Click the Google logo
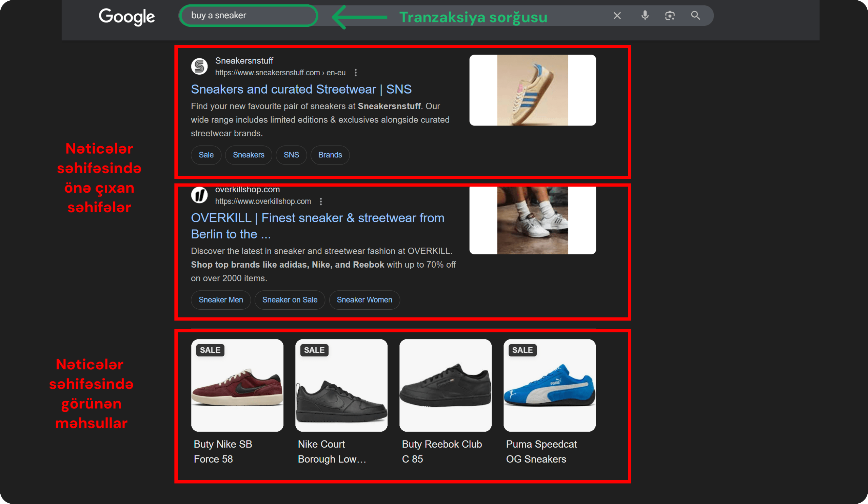The height and width of the screenshot is (504, 868). click(127, 17)
